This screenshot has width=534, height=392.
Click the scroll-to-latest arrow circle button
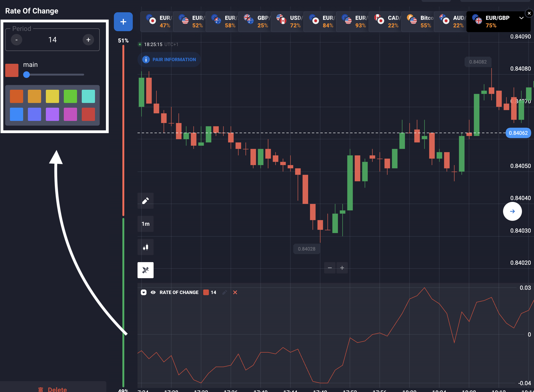tap(512, 211)
